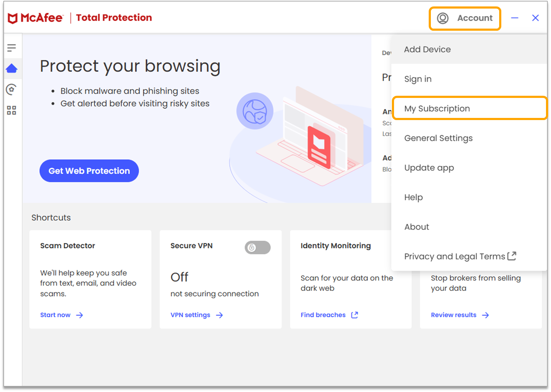The width and height of the screenshot is (551, 392).
Task: Open the Home icon in sidebar
Action: point(11,68)
